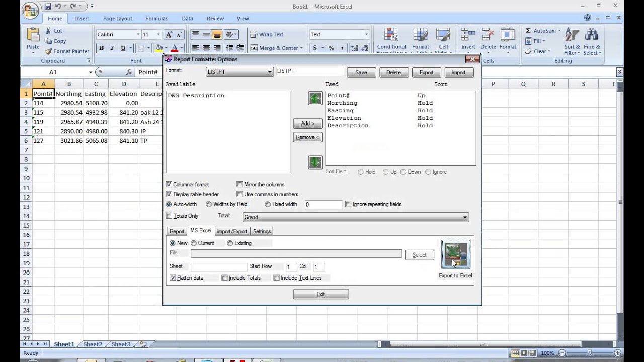This screenshot has height=362, width=644.
Task: Click Add > button
Action: (x=307, y=123)
